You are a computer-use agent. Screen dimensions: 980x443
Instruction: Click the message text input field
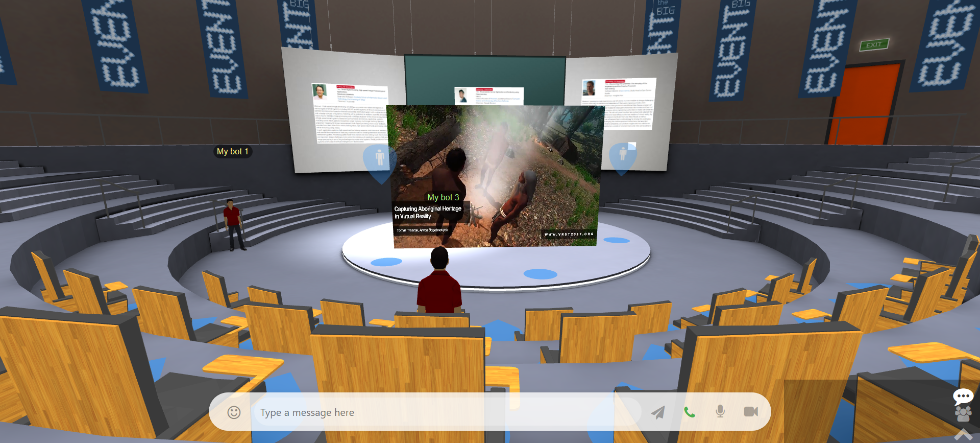tap(447, 412)
